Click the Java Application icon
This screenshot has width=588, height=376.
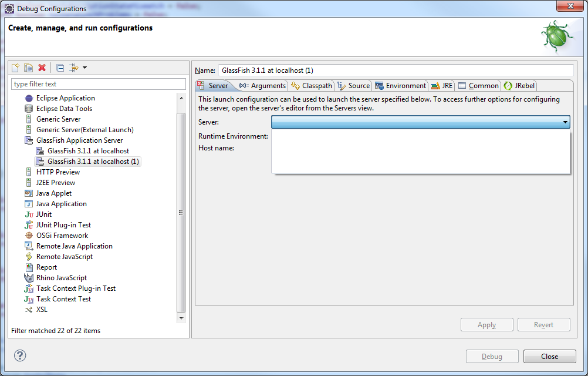pos(29,204)
